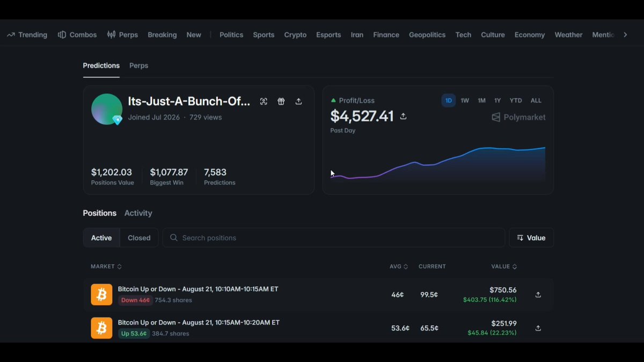The height and width of the screenshot is (362, 644).
Task: Share the 10:15AM-10:20AM position via its icon
Action: 538,328
